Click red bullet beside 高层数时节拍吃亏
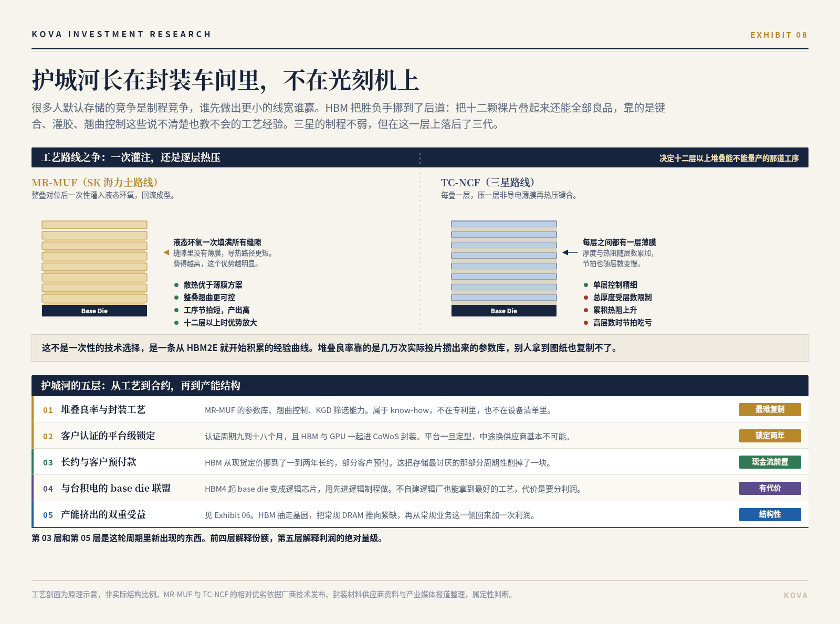The image size is (840, 624). point(586,323)
